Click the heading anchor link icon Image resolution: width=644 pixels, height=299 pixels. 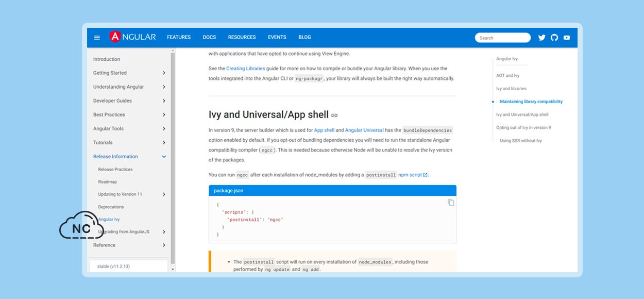pyautogui.click(x=334, y=115)
